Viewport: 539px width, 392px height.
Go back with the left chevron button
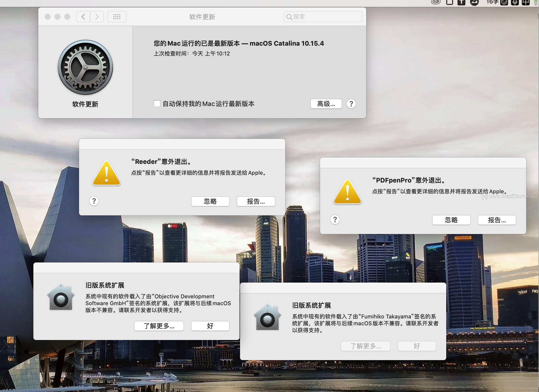pyautogui.click(x=83, y=17)
